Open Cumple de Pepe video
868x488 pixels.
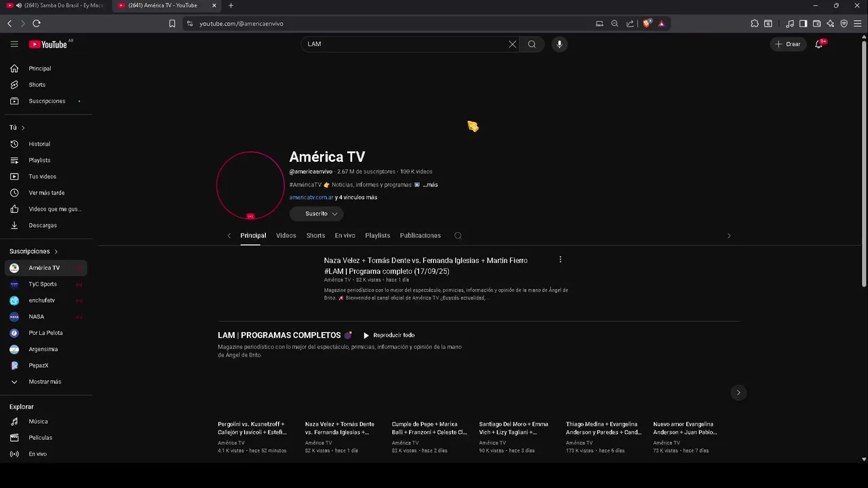[430, 428]
